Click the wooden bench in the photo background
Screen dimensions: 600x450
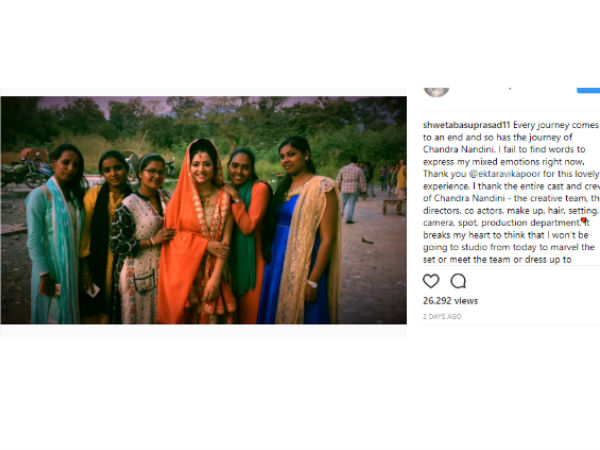(x=394, y=207)
